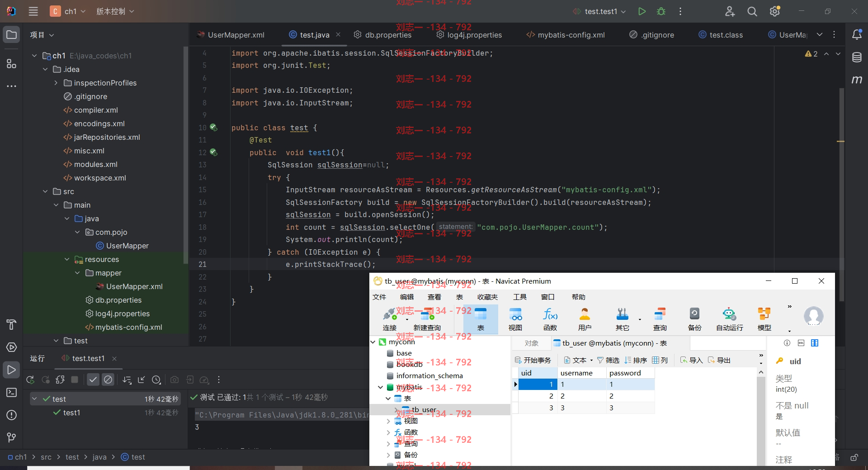The height and width of the screenshot is (470, 868).
Task: Open IDE settings gear icon
Action: [775, 11]
